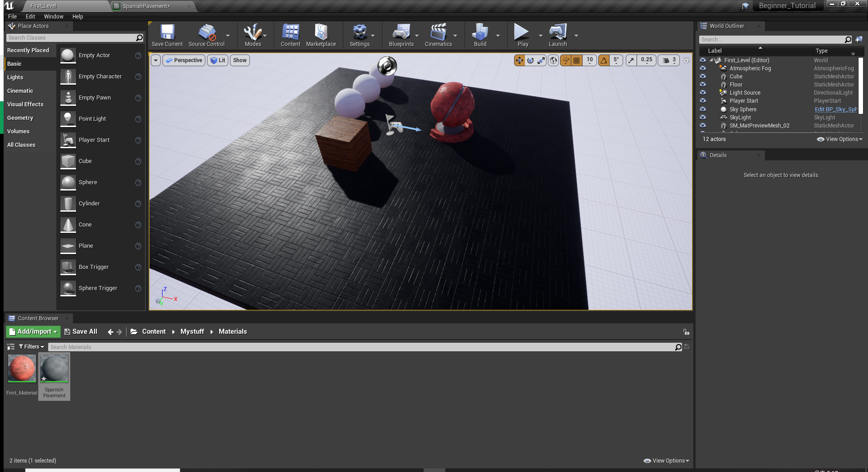
Task: Toggle visibility of Atmospheric Fog actor
Action: 703,68
